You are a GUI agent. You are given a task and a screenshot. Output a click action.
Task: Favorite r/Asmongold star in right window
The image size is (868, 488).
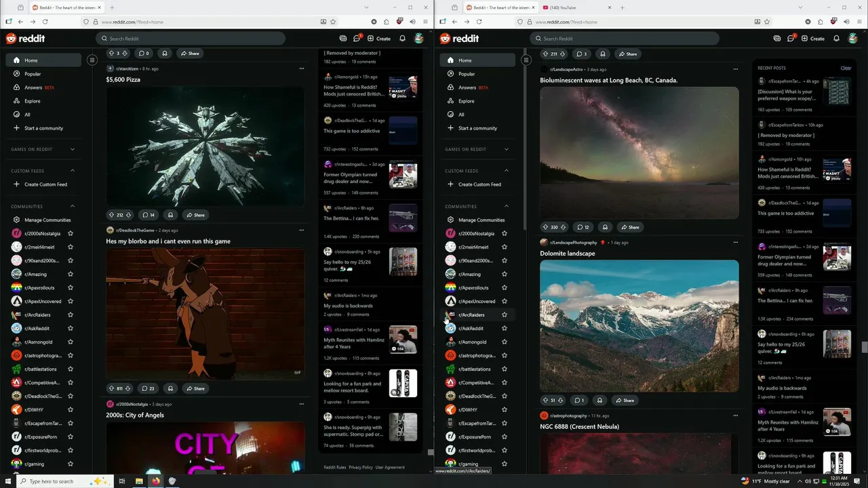[x=505, y=342]
